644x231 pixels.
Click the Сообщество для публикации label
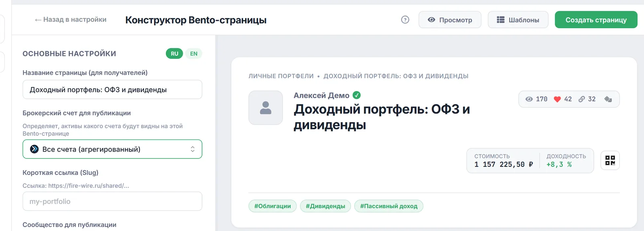(x=69, y=225)
